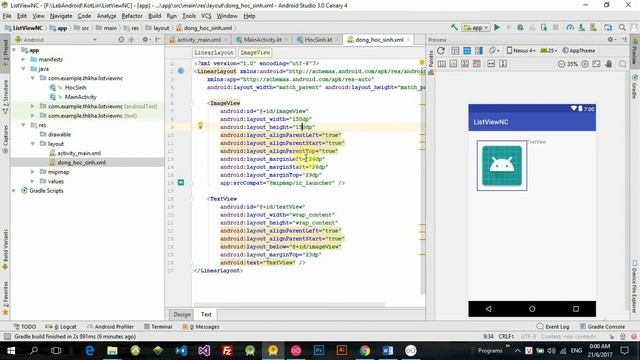
Task: Click the Make Project hammer icon
Action: (454, 27)
